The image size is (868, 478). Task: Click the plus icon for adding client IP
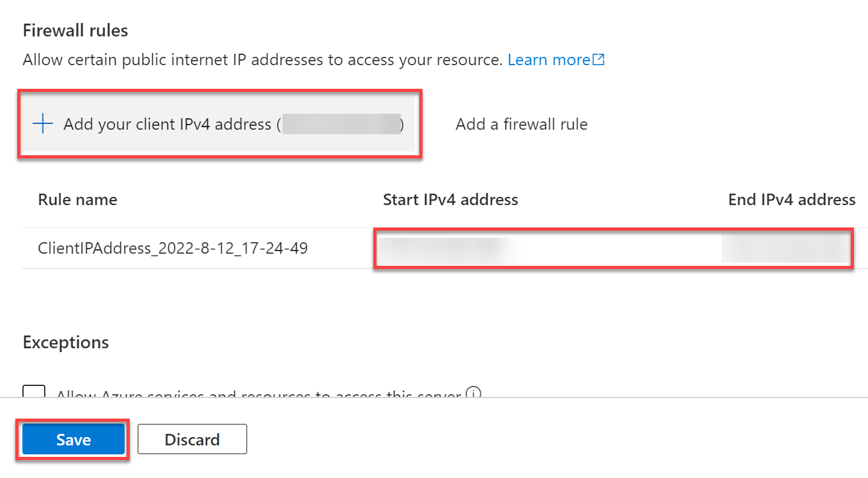(x=42, y=124)
